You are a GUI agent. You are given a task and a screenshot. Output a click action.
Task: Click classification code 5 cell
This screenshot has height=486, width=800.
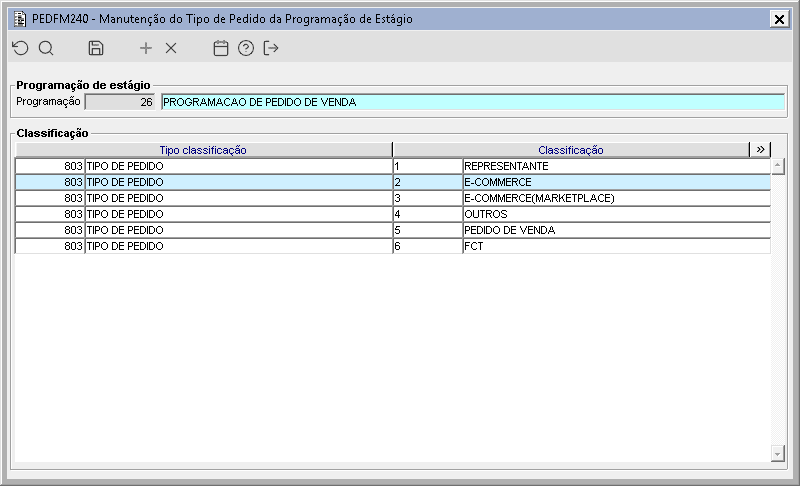pos(428,230)
